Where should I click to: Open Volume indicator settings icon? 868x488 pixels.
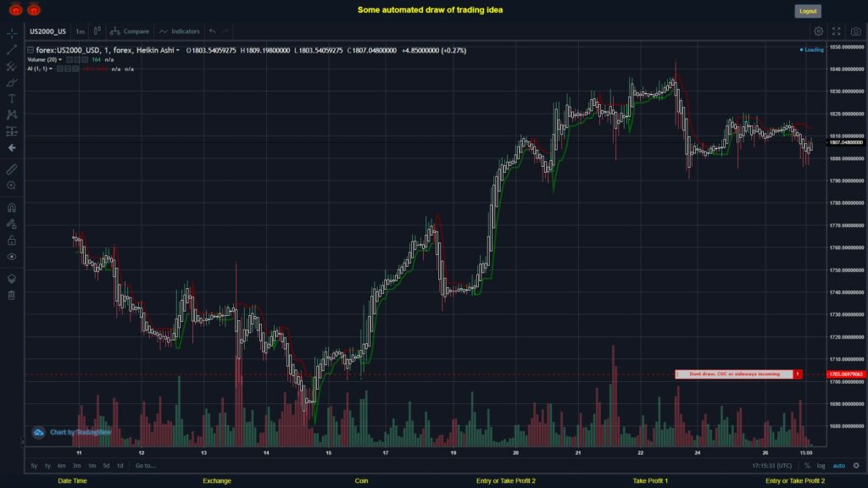coord(77,60)
